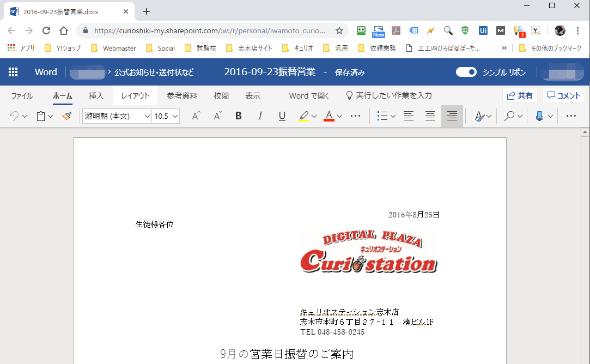Open the 参考資料 tab
This screenshot has height=364, width=590.
(x=182, y=96)
